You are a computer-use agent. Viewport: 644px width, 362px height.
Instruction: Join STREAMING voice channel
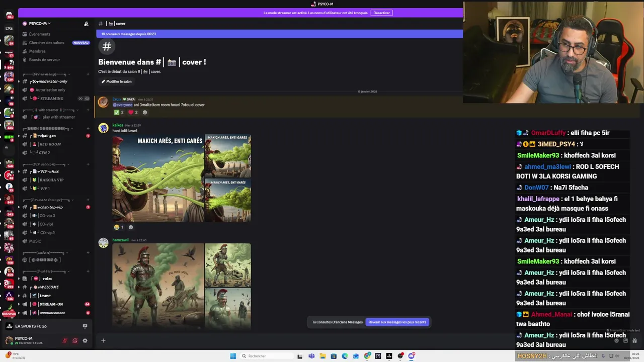[52, 99]
